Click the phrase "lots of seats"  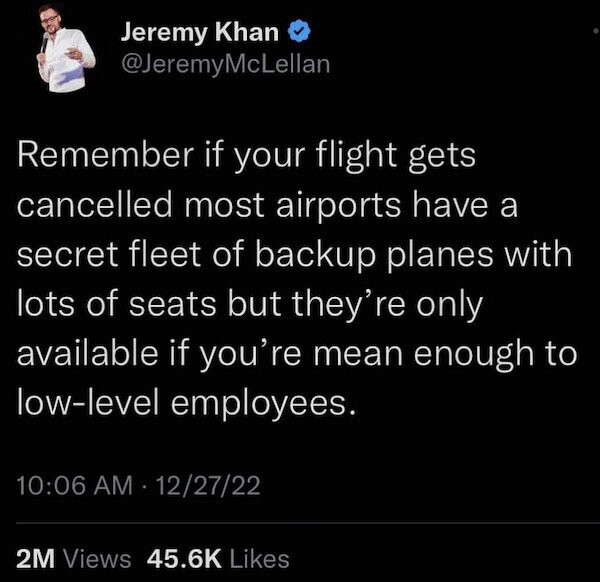pos(109,304)
